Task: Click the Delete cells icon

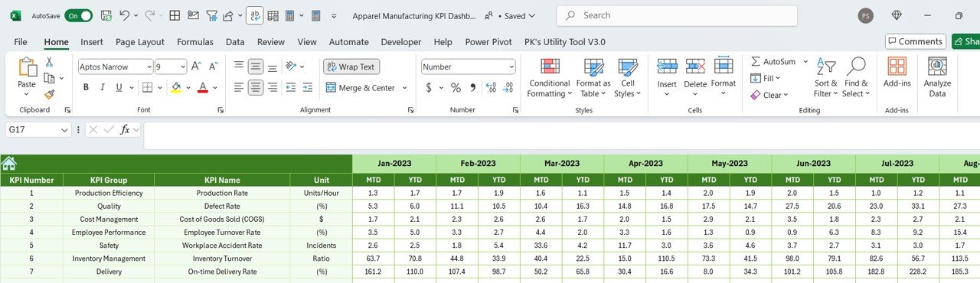Action: (695, 67)
